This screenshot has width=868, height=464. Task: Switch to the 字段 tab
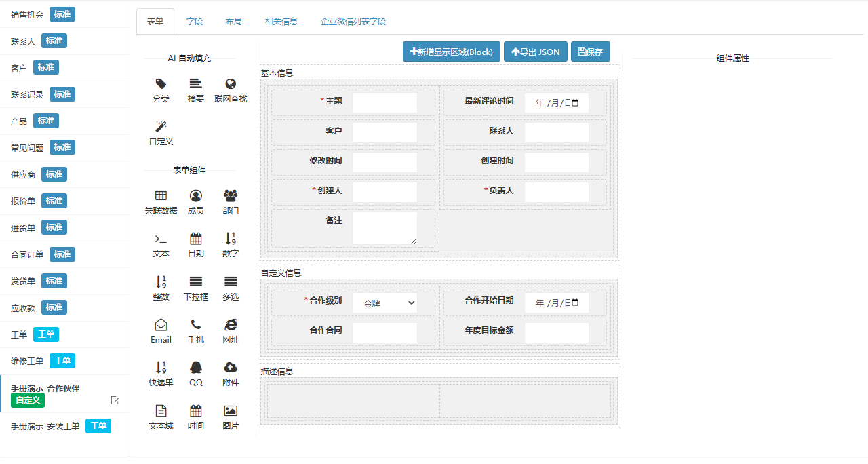pos(194,21)
